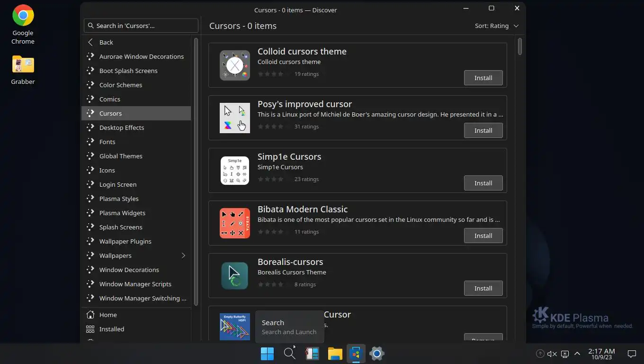Click the content list vertical scrollbar
The image size is (644, 364).
click(x=520, y=46)
